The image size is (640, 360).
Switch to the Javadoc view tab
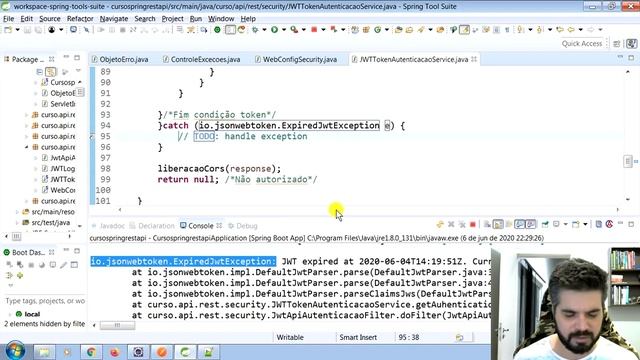coord(108,226)
